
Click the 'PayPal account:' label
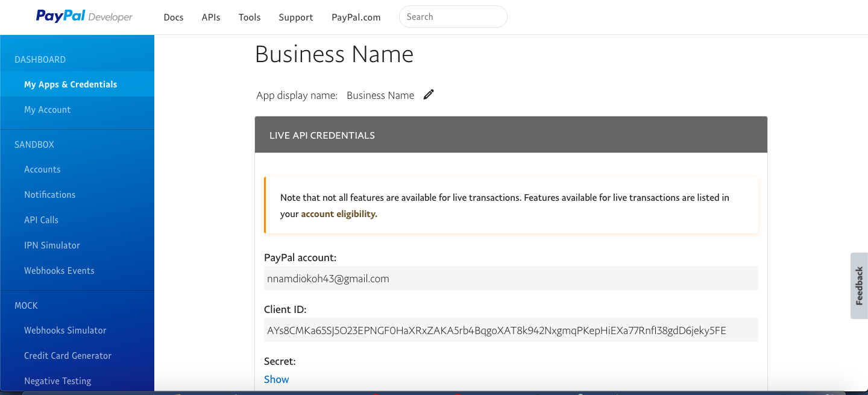click(x=300, y=258)
